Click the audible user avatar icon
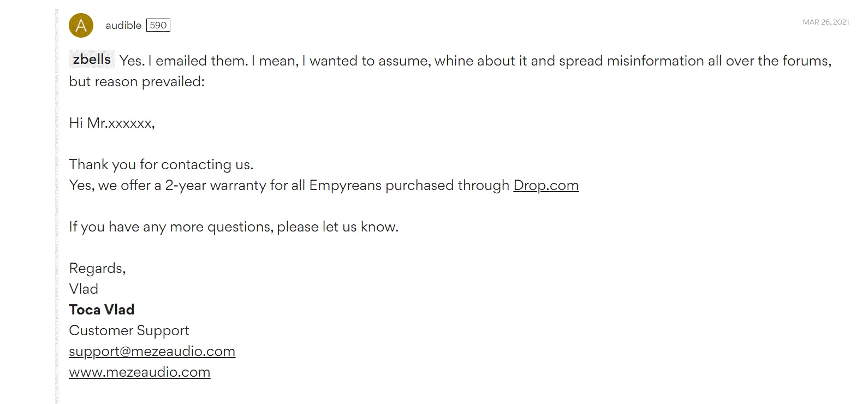868x404 pixels. [81, 26]
